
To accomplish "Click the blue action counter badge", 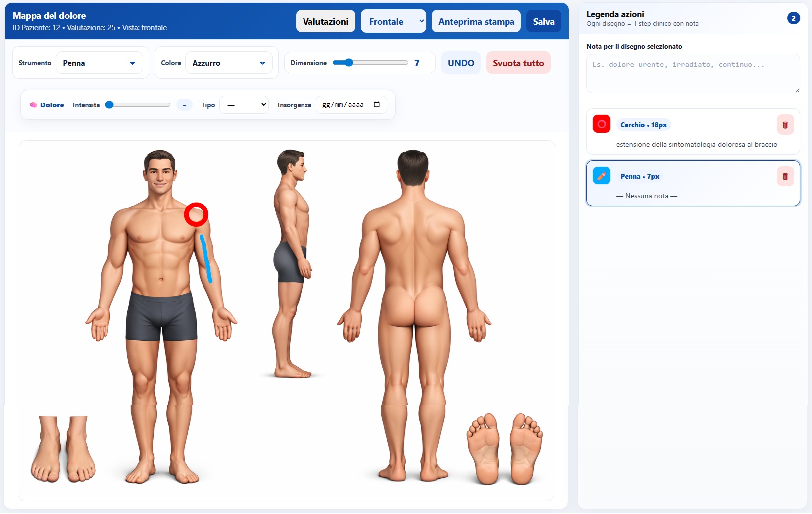I will pyautogui.click(x=792, y=18).
